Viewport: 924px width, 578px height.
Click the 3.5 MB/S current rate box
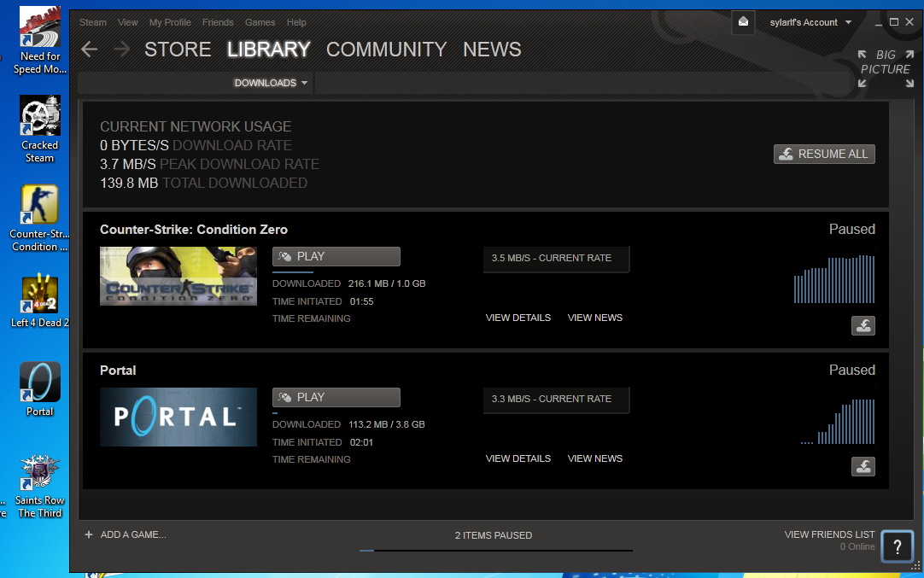pyautogui.click(x=556, y=259)
